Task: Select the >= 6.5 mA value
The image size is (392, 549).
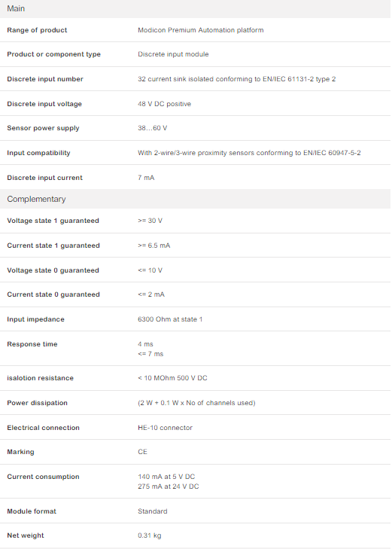Action: pos(153,246)
